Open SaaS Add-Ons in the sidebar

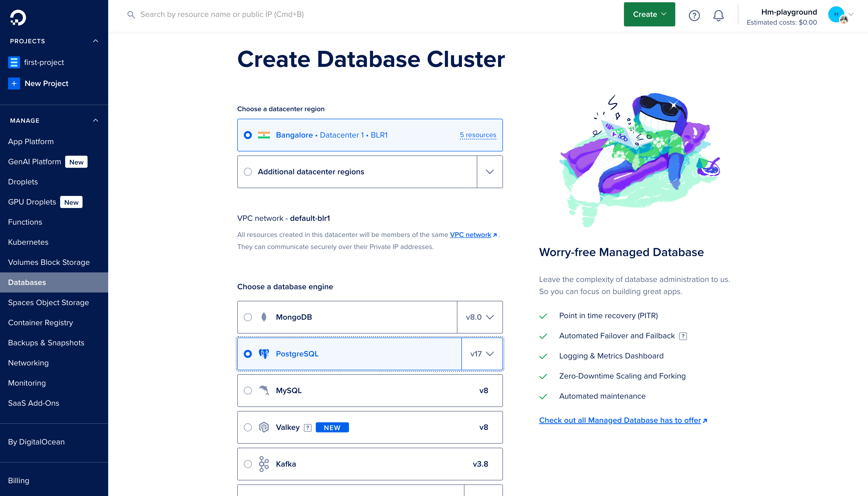pos(34,403)
